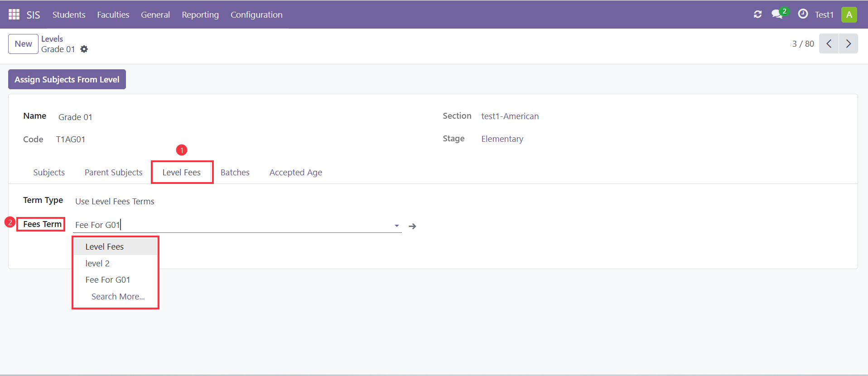
Task: Click Assign Subjects From Level button
Action: (x=67, y=79)
